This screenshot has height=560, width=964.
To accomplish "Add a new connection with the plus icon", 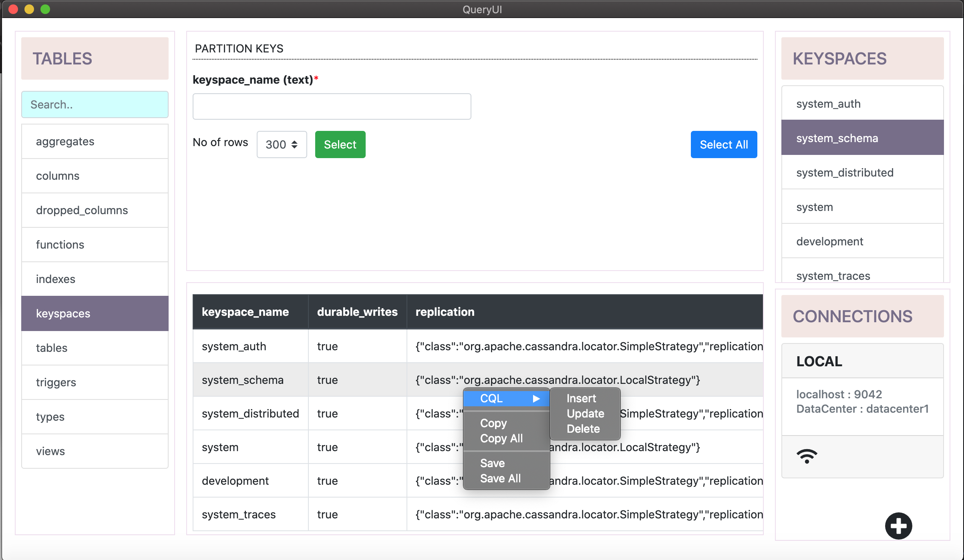I will (898, 526).
